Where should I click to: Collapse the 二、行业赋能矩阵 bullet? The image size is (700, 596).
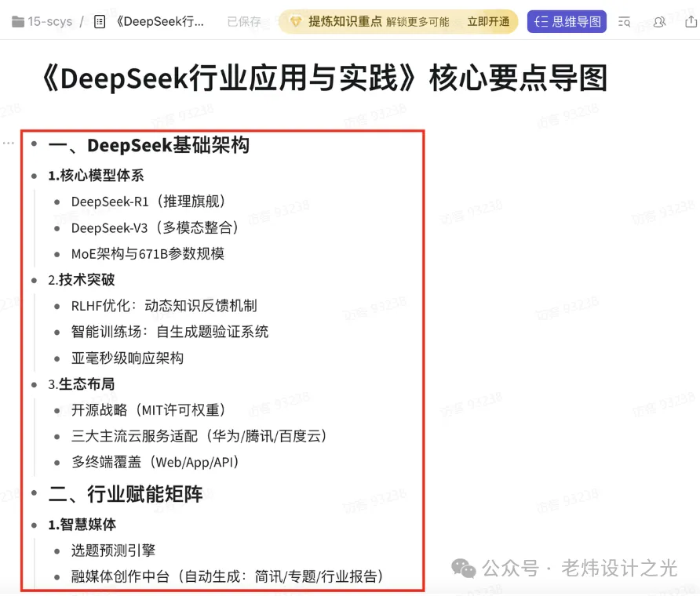click(x=34, y=492)
